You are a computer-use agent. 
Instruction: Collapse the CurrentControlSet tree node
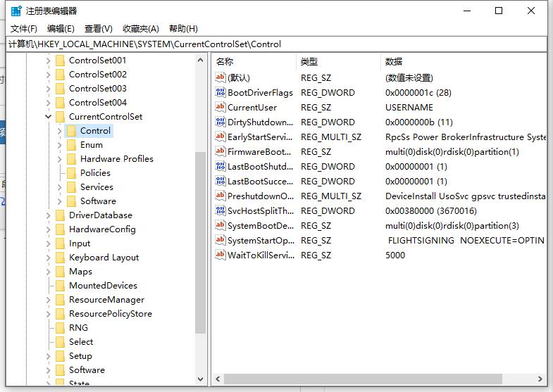tap(49, 117)
